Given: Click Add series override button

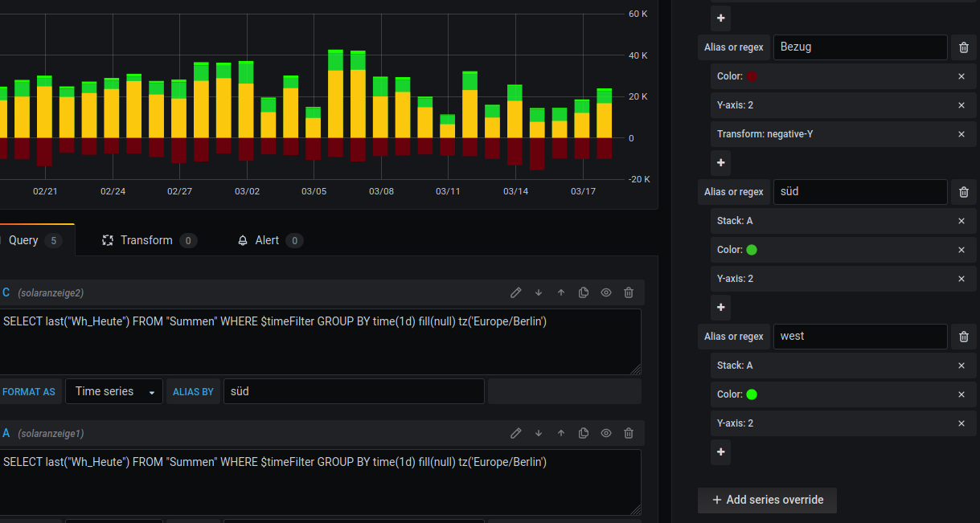Looking at the screenshot, I should [x=767, y=500].
